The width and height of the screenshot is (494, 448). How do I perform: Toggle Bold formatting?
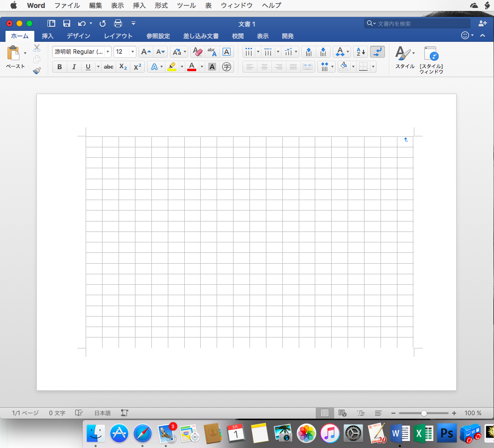[60, 67]
